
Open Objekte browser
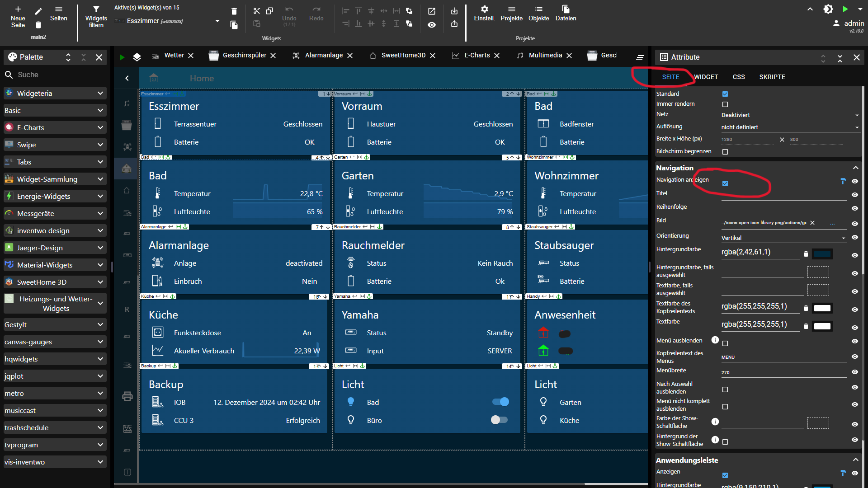coord(539,13)
